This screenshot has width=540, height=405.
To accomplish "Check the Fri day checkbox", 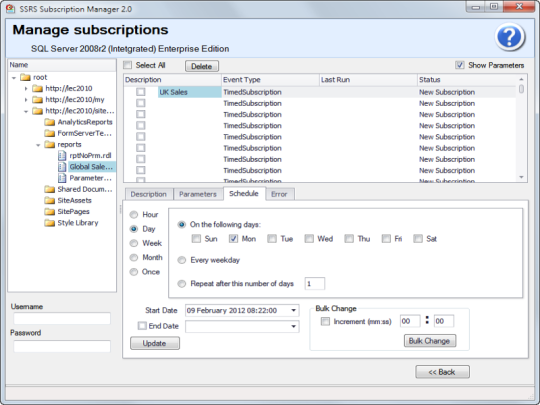I will 386,239.
